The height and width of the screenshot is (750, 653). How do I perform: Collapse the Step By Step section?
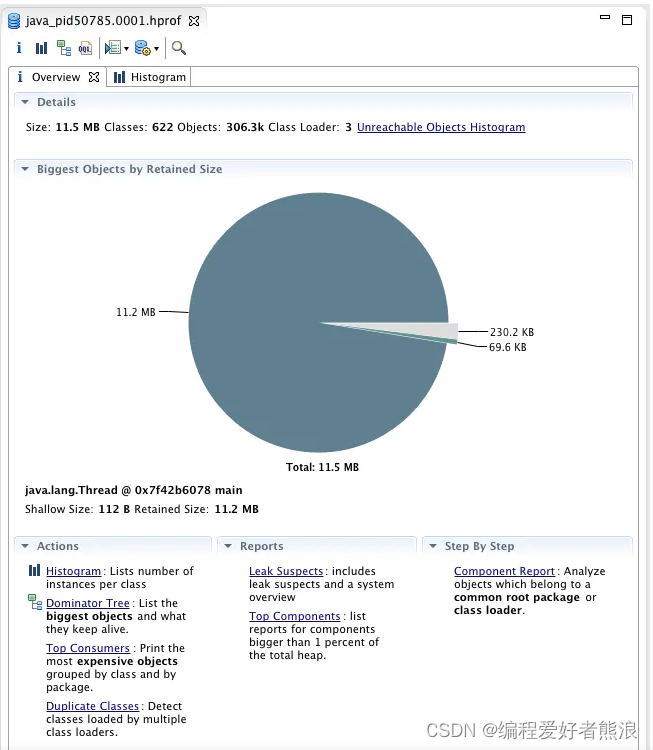point(433,546)
